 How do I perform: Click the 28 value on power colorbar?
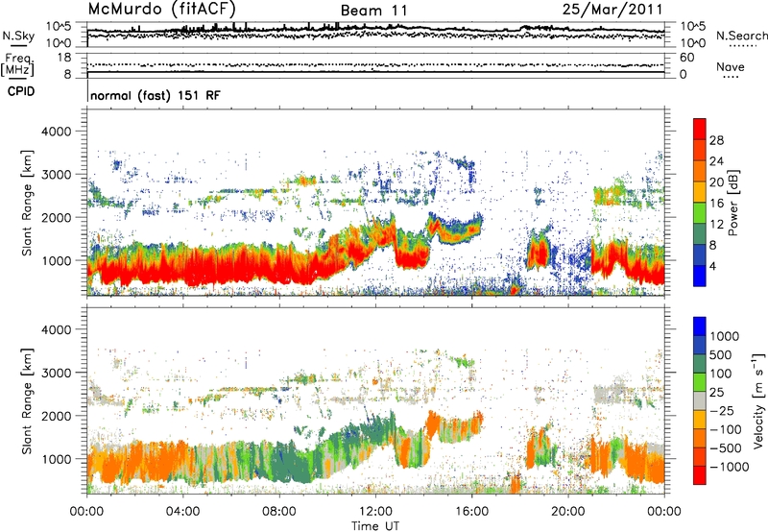click(x=716, y=140)
